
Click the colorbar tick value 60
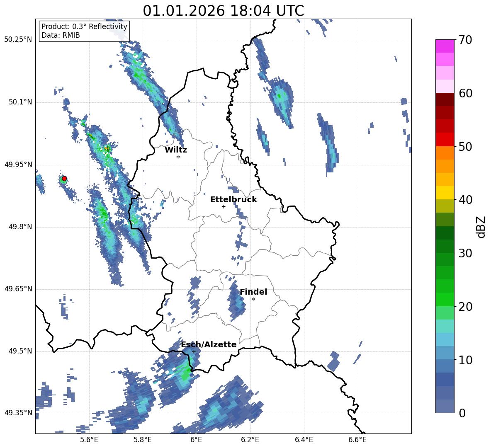[x=465, y=93]
